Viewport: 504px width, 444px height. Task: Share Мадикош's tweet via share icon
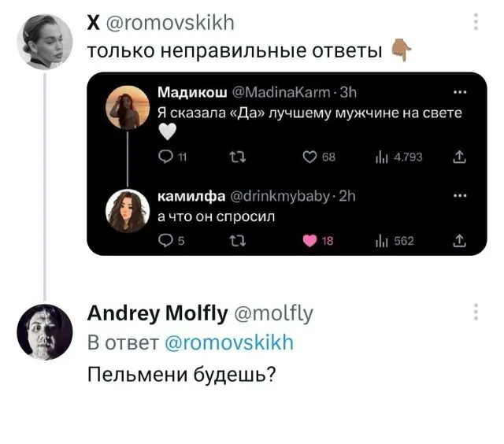point(458,157)
